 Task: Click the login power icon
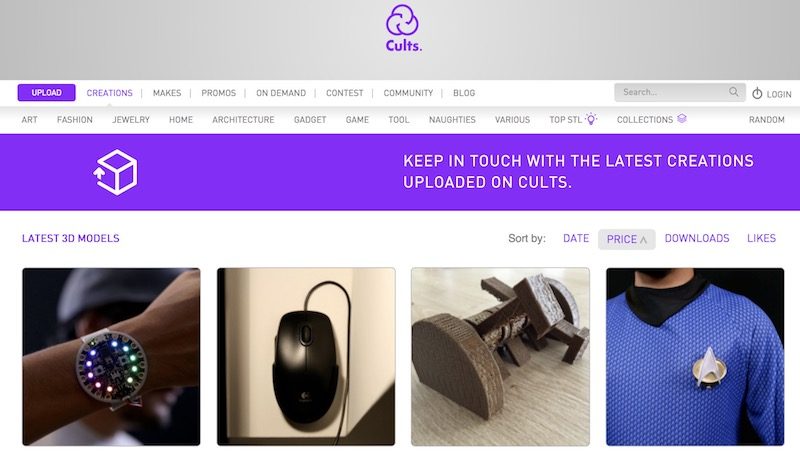pyautogui.click(x=757, y=93)
